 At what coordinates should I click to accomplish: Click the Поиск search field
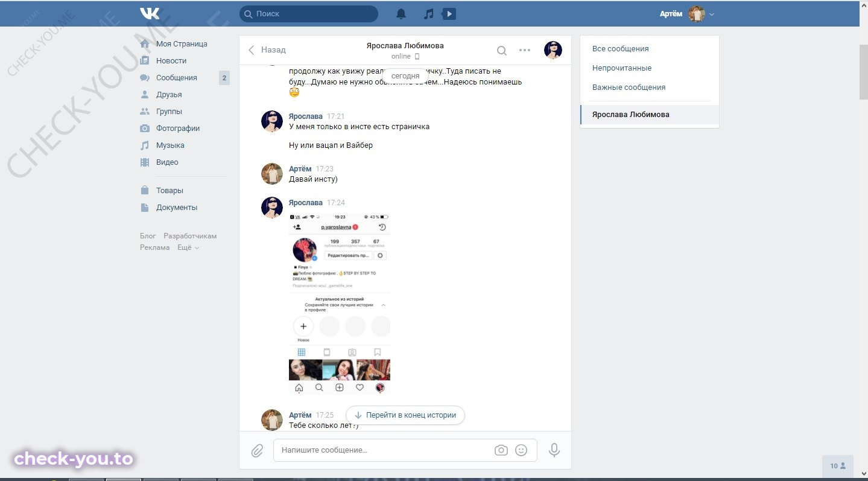tap(309, 14)
